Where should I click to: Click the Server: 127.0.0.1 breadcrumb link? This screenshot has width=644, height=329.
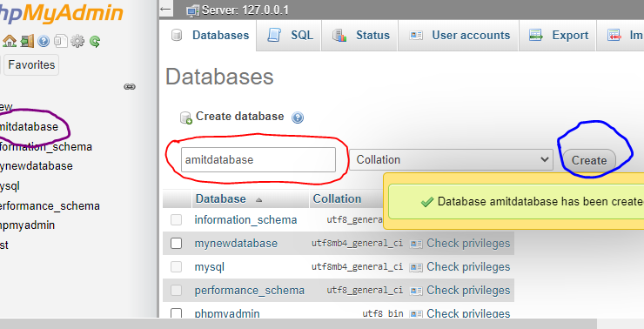click(x=245, y=10)
